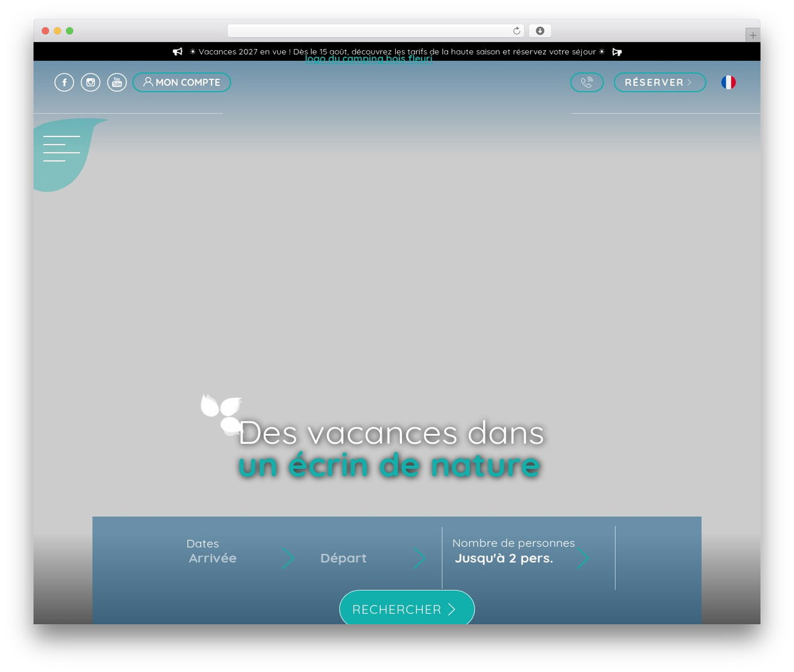Open the camping bois fleuri logo link
Screen dimensions: 794x672
coord(368,59)
